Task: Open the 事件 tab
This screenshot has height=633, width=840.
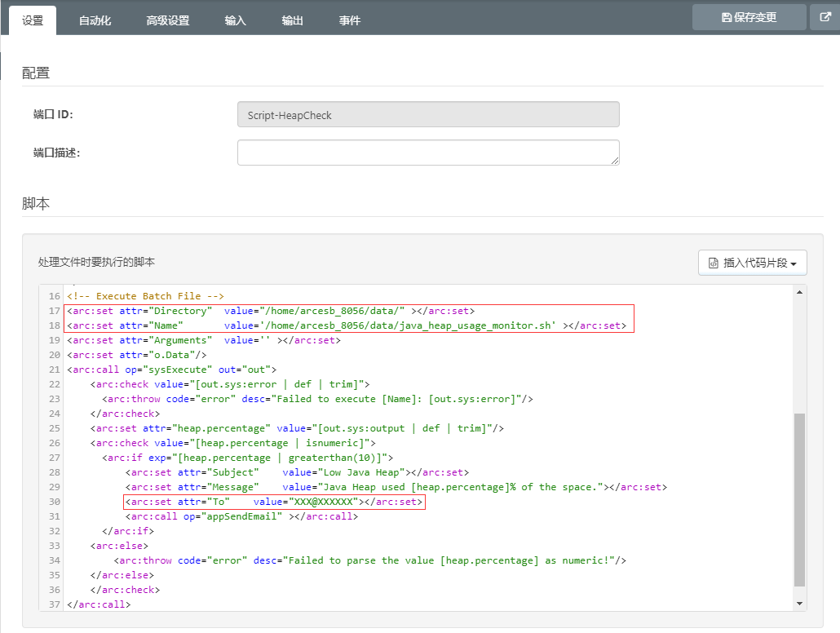Action: [x=349, y=20]
